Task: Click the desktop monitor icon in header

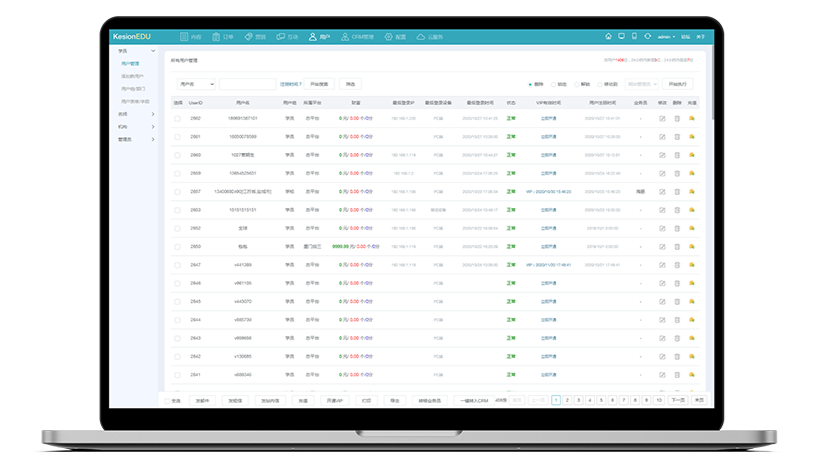Action: (621, 36)
